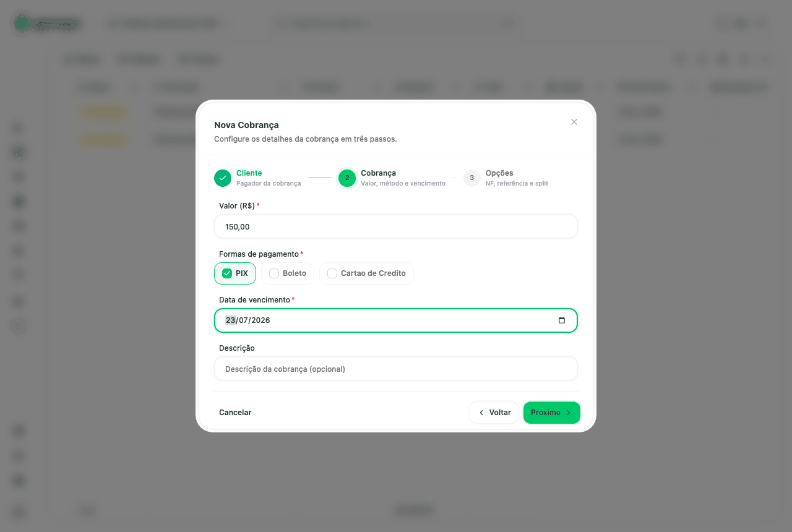Screen dimensions: 792x532
Task: Jump to the Opções step label
Action: [499, 173]
